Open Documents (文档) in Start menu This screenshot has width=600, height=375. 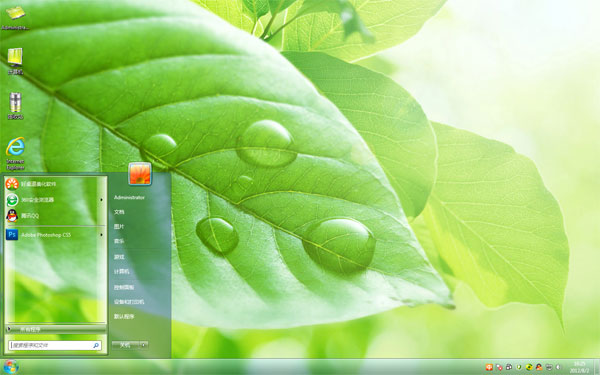click(119, 212)
